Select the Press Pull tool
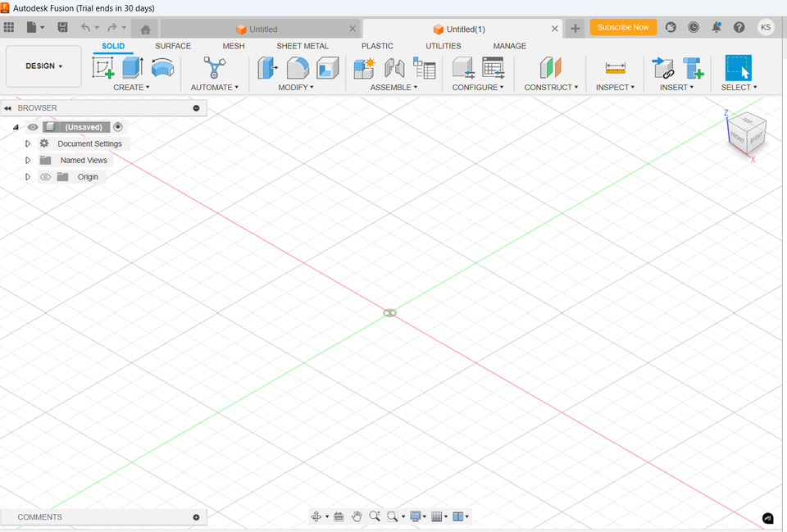 [x=267, y=68]
